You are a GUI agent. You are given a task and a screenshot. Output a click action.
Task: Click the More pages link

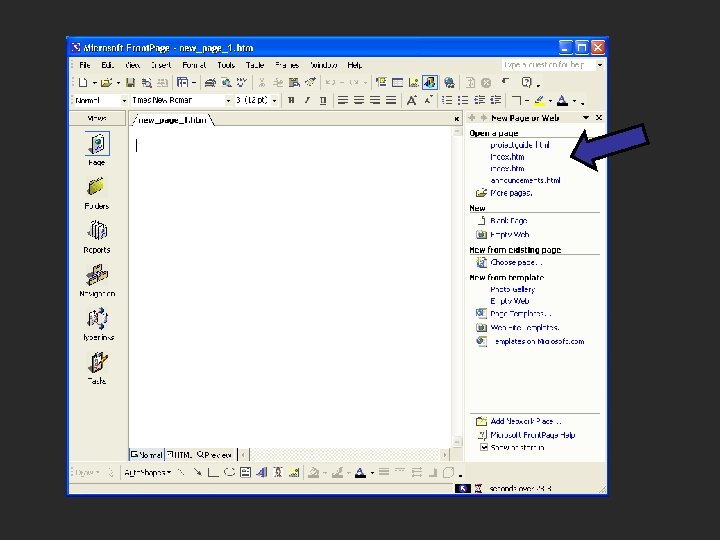tap(511, 193)
